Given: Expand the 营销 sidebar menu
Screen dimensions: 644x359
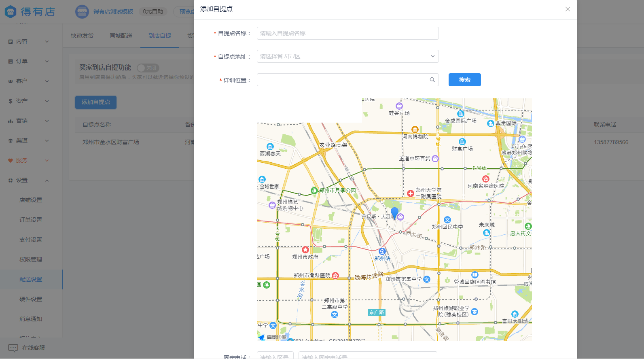Looking at the screenshot, I should point(28,121).
